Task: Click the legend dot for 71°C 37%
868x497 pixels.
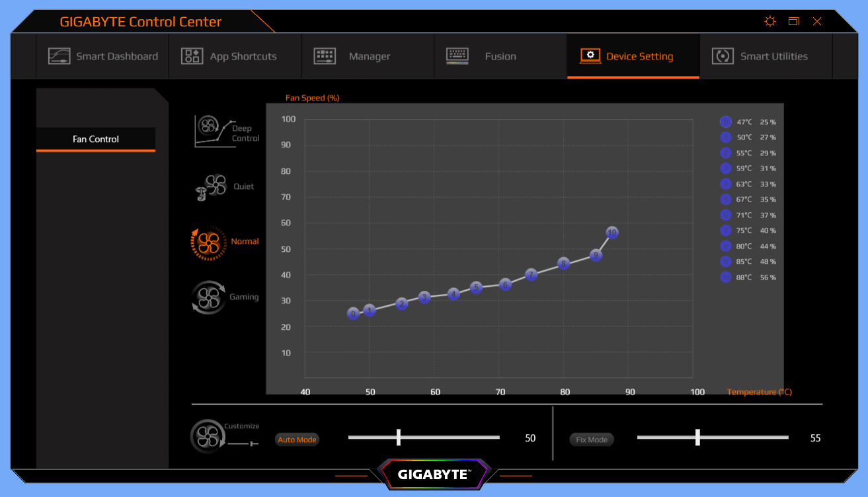Action: 725,215
